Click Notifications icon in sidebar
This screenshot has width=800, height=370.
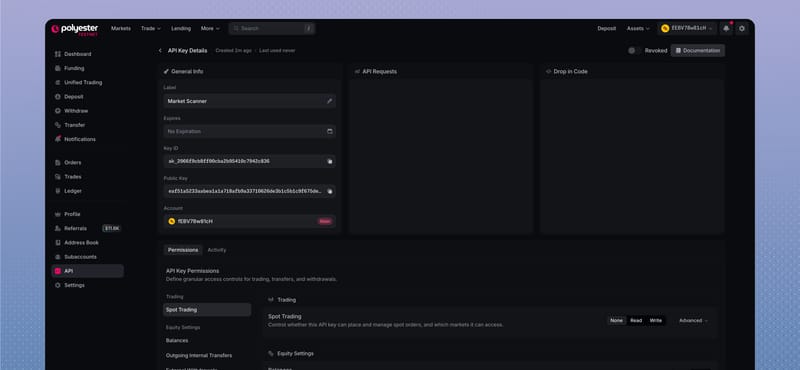coord(58,139)
